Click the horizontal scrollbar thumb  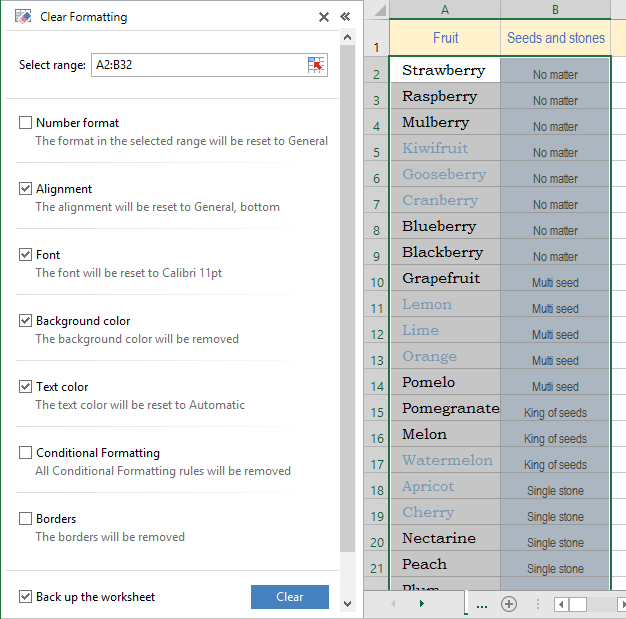tap(578, 604)
